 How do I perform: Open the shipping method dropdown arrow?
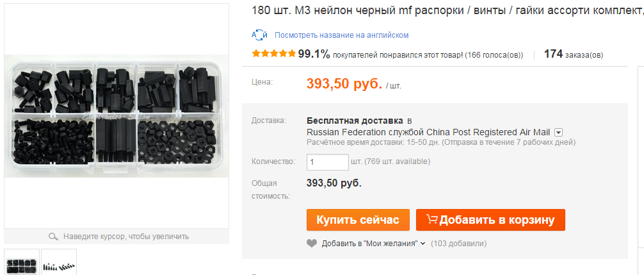tap(558, 132)
